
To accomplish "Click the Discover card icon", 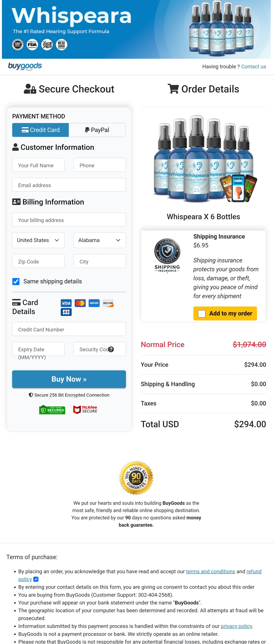I will pos(108,303).
